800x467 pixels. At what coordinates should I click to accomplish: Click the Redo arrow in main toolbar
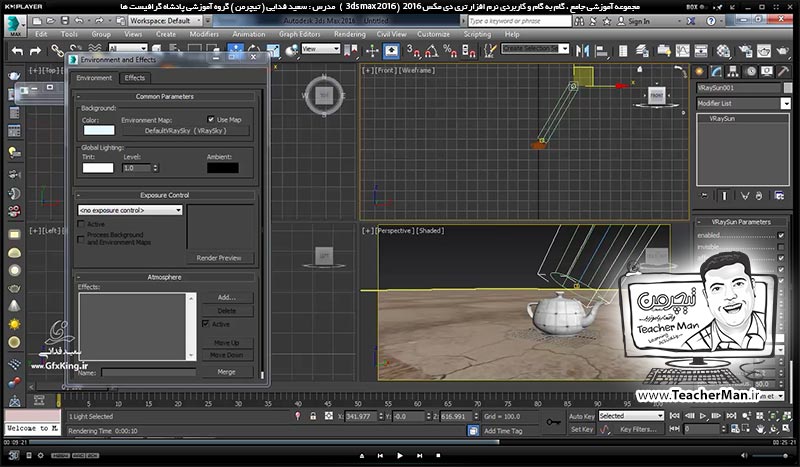point(35,51)
